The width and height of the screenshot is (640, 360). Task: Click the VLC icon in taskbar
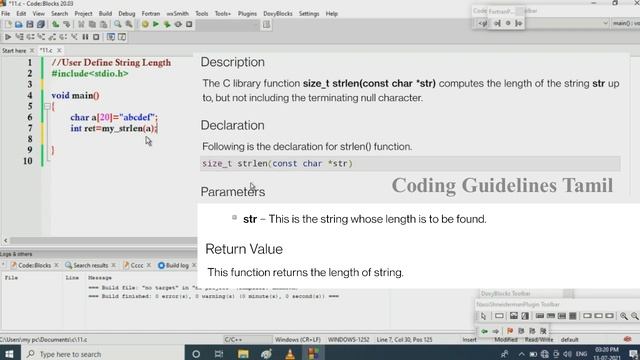pos(290,354)
